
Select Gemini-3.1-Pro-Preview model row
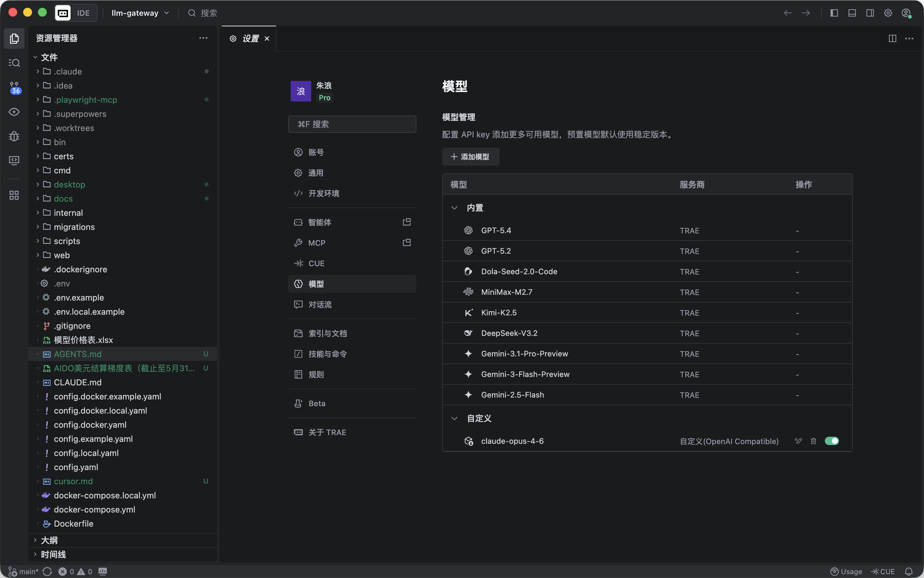click(x=647, y=354)
